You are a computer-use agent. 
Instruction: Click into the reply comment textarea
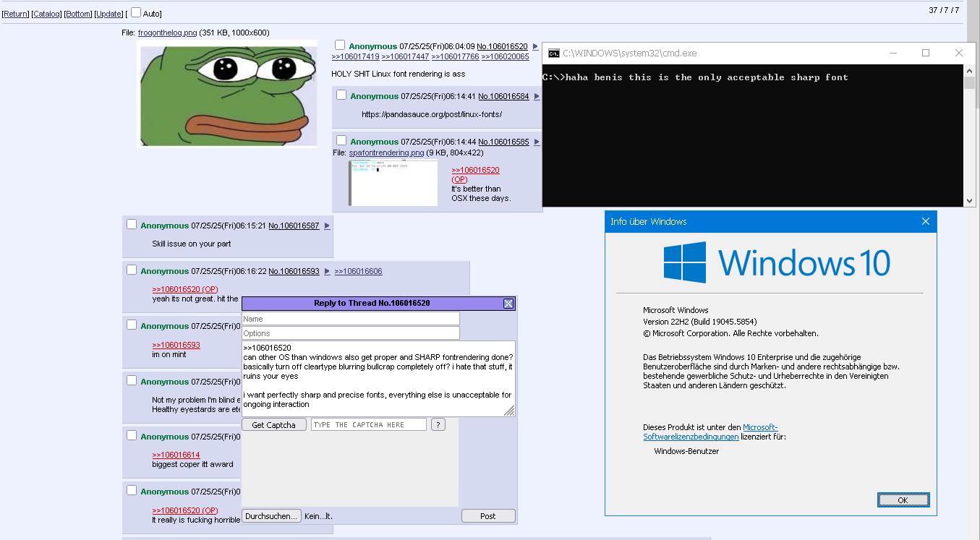tap(378, 379)
